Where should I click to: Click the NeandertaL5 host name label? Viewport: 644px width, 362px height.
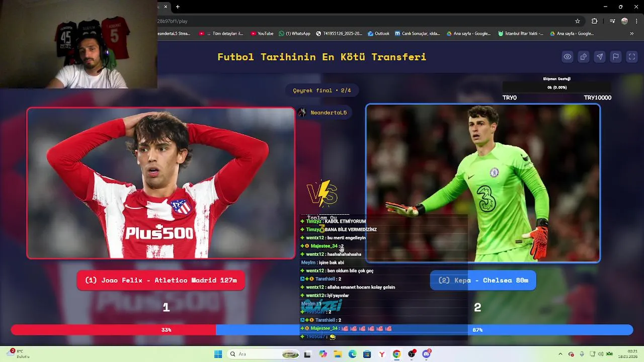[329, 113]
